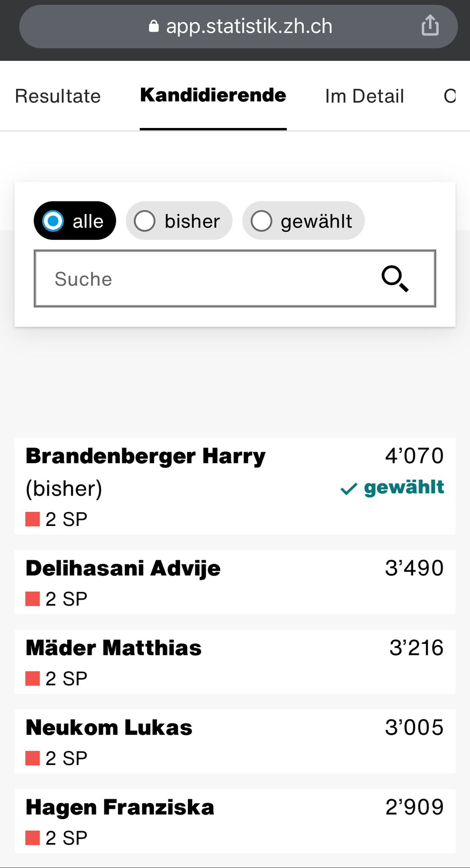The width and height of the screenshot is (470, 868).
Task: Switch to the Im Detail tab
Action: [x=364, y=96]
